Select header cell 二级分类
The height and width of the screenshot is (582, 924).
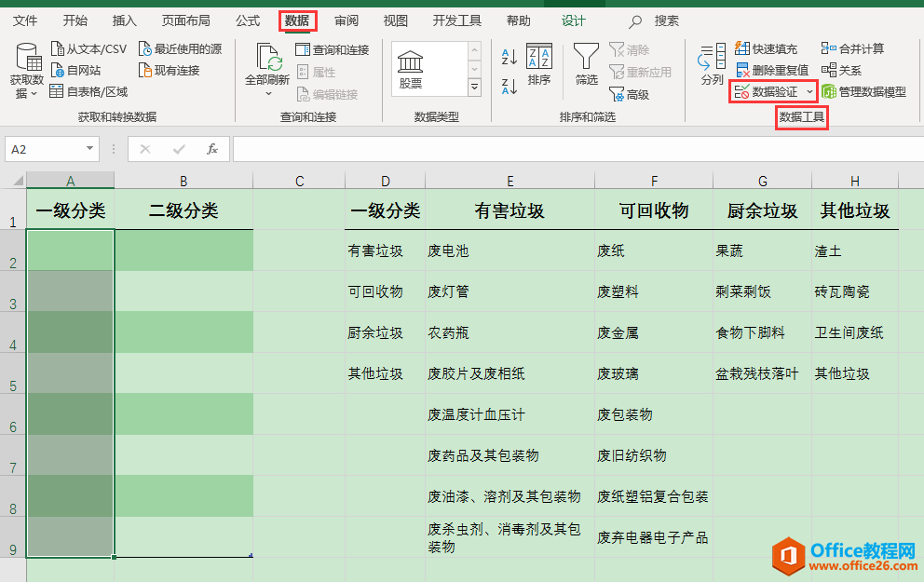click(183, 210)
